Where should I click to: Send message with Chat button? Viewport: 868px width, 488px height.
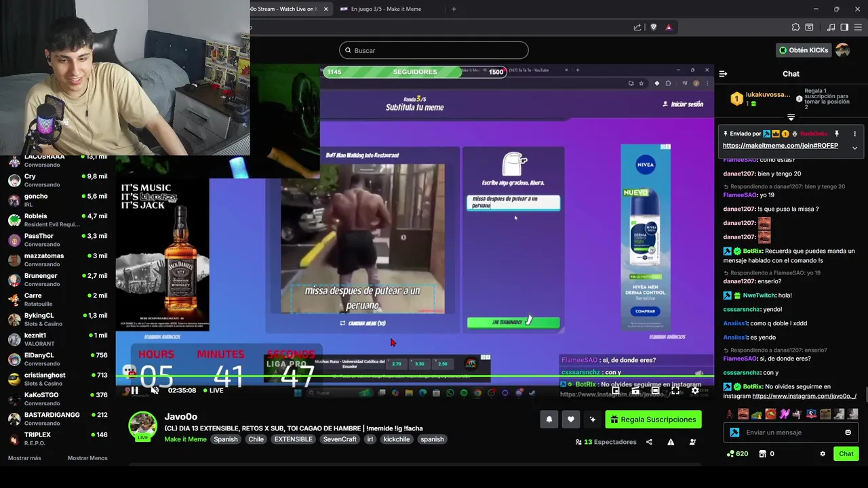coord(846,453)
